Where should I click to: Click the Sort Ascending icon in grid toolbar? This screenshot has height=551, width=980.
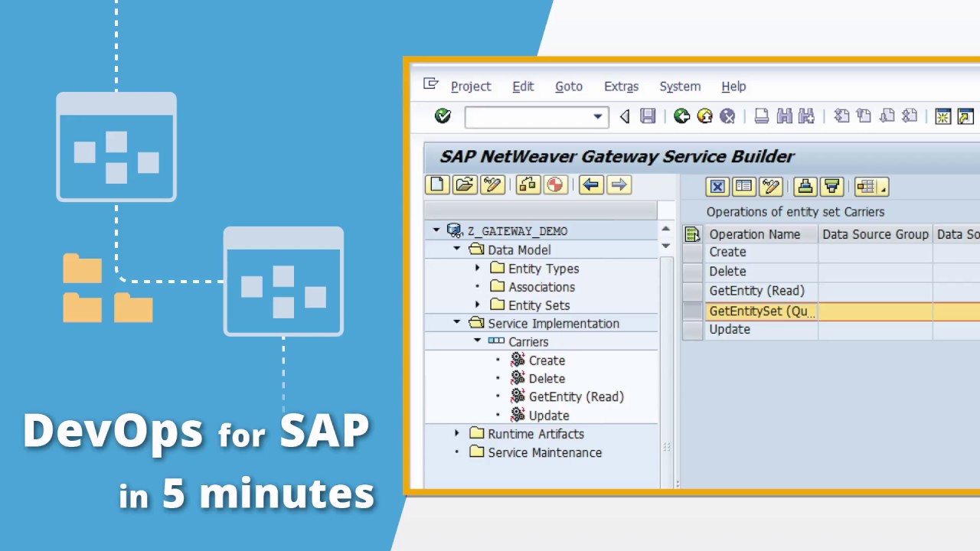805,186
